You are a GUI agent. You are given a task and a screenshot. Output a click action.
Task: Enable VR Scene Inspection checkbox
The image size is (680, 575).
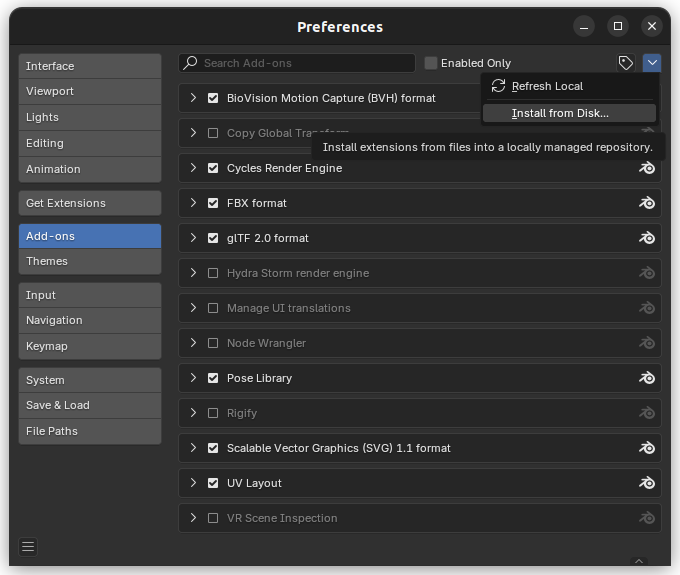pyautogui.click(x=213, y=518)
